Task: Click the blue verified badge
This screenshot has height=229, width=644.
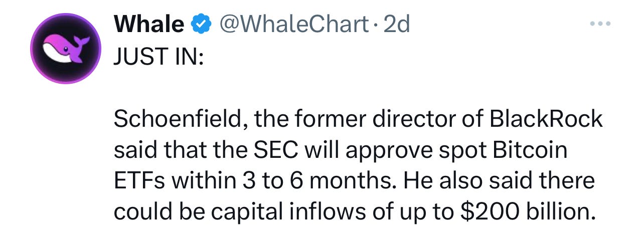Action: click(x=201, y=24)
